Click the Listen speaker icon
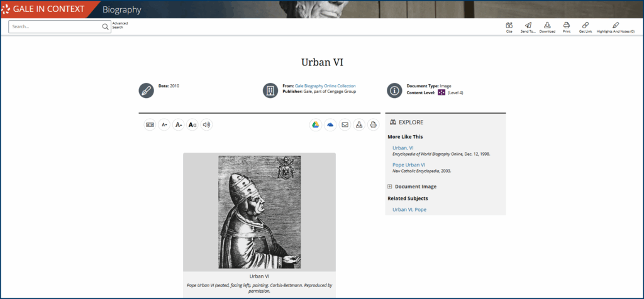This screenshot has width=644, height=299. click(206, 124)
